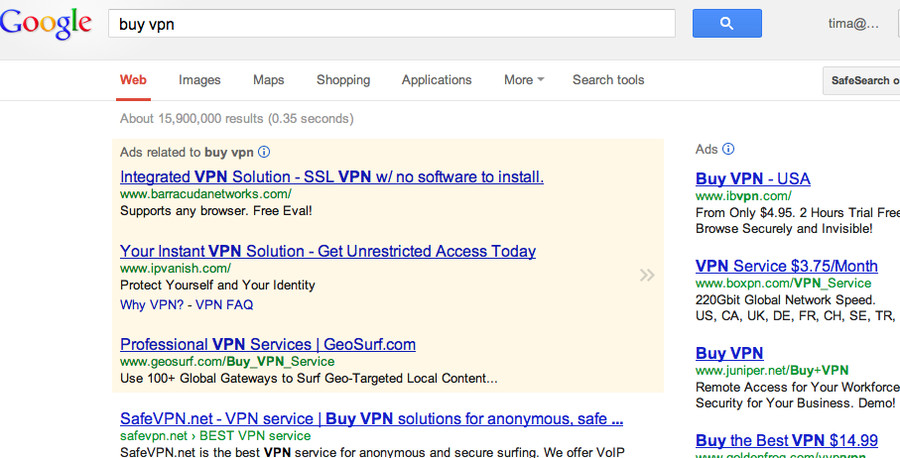Switch to the Maps tab

coord(269,80)
